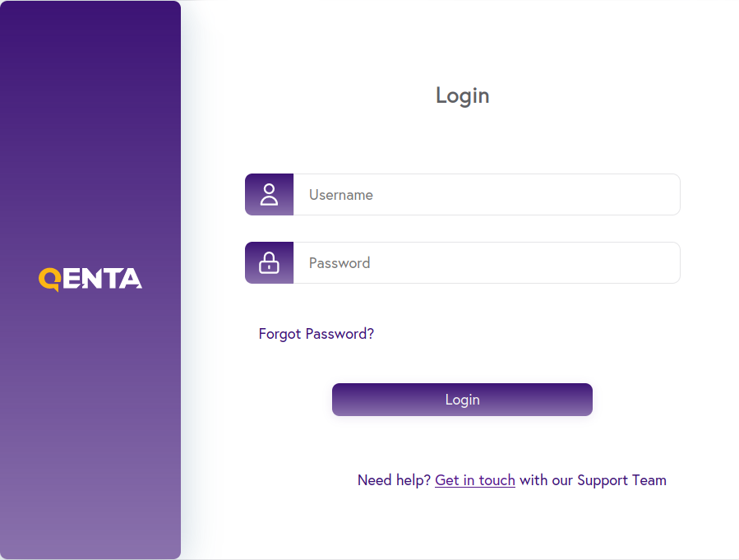Click the white ENTA letters of logo

[102, 279]
